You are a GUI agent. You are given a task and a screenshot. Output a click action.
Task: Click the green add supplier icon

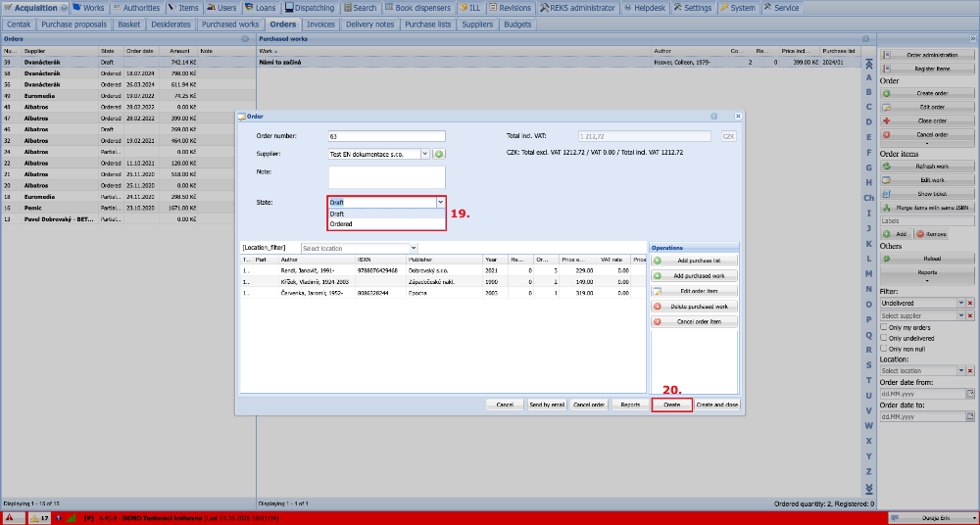pos(439,154)
